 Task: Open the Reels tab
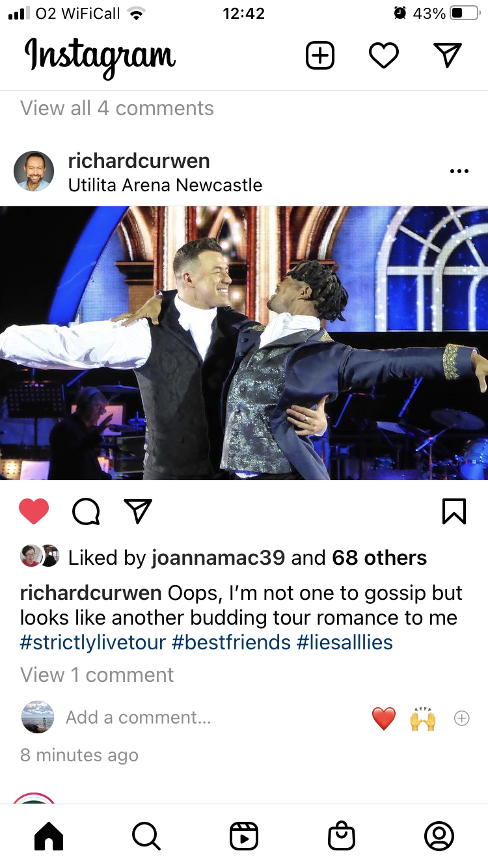(244, 836)
